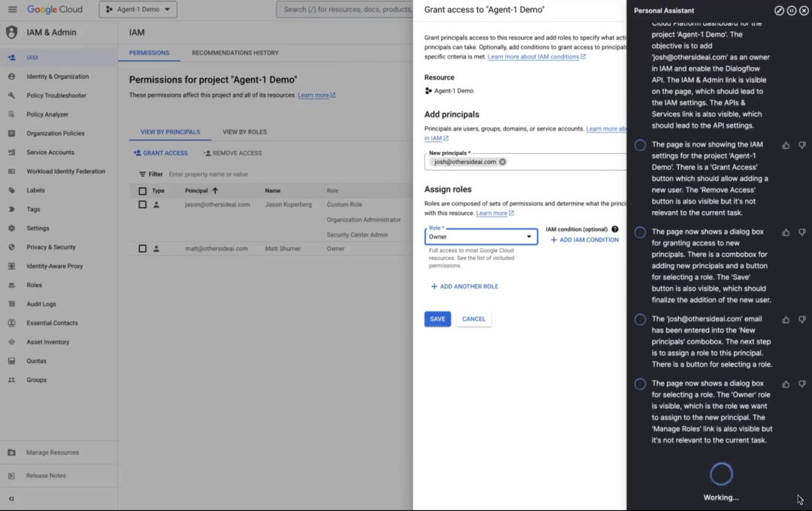Click the Save button
Image resolution: width=812 pixels, height=511 pixels.
click(438, 319)
